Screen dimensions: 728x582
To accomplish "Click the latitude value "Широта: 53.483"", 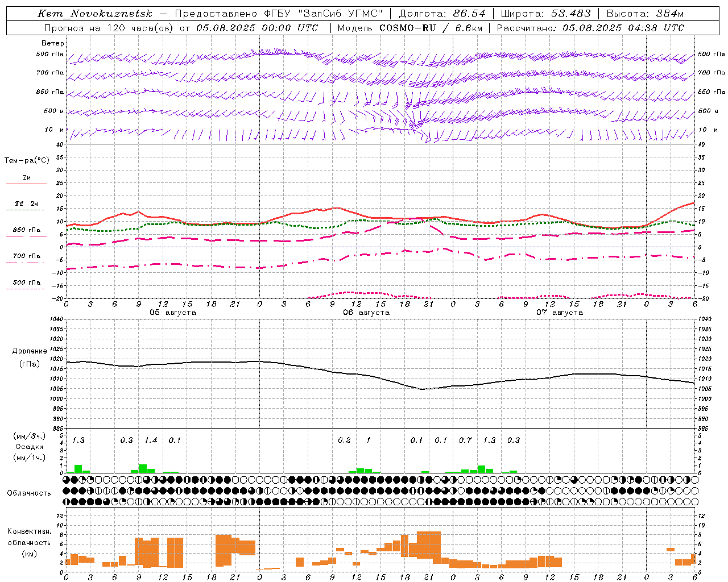I will [x=546, y=14].
